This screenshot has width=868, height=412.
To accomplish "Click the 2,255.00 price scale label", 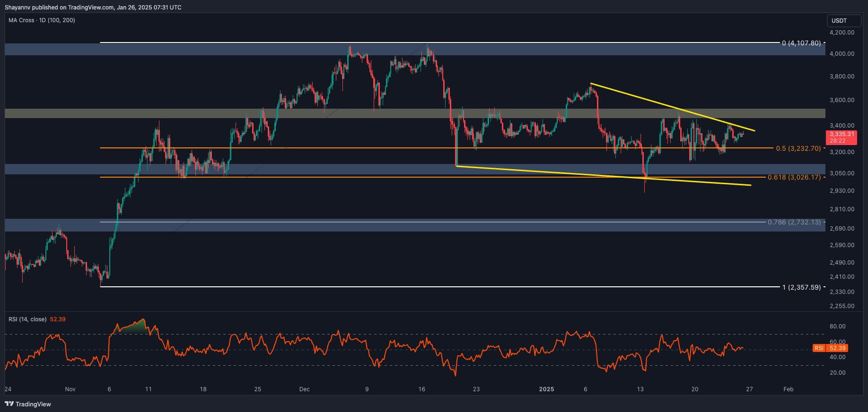I will click(x=842, y=306).
